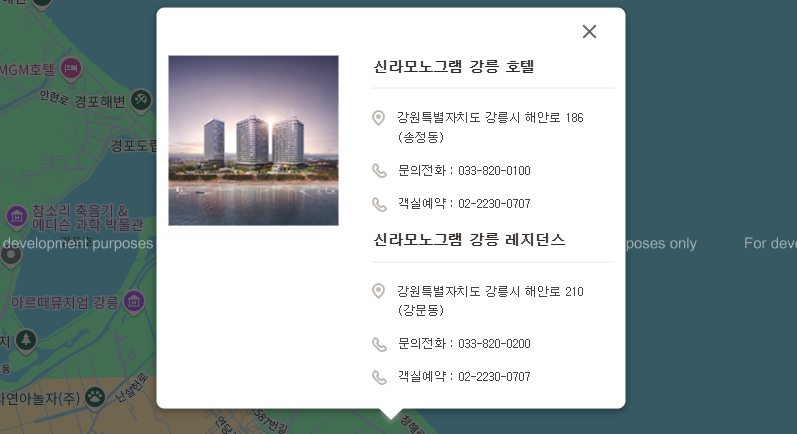
Task: Select the gray pin marker below the museum label
Action: pyautogui.click(x=11, y=255)
